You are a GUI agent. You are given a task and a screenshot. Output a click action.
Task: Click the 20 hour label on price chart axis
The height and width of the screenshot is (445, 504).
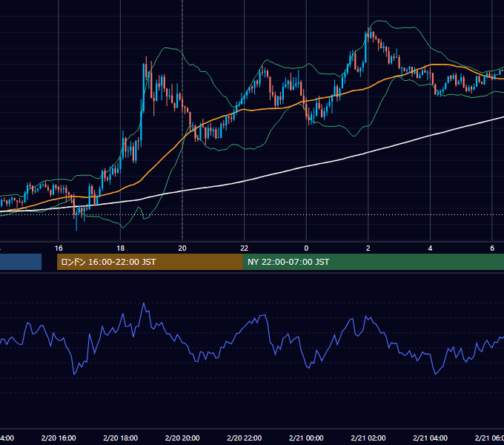click(182, 248)
